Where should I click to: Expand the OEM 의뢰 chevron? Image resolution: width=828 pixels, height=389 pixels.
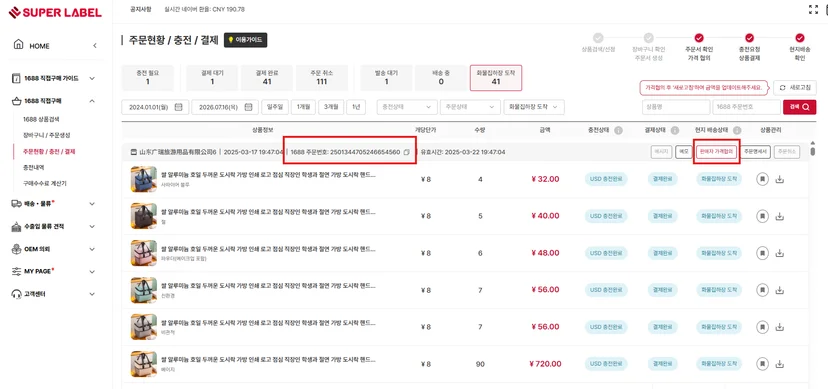click(x=92, y=249)
